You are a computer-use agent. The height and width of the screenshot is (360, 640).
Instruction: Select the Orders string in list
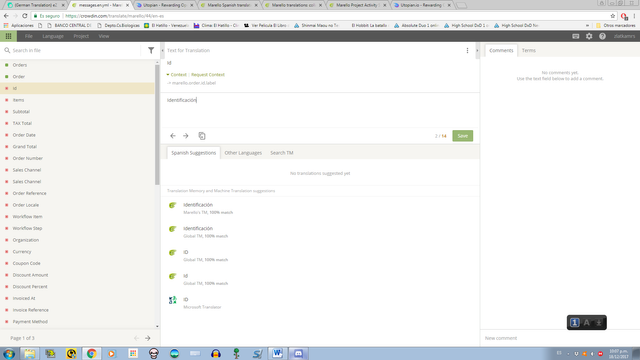[78, 65]
